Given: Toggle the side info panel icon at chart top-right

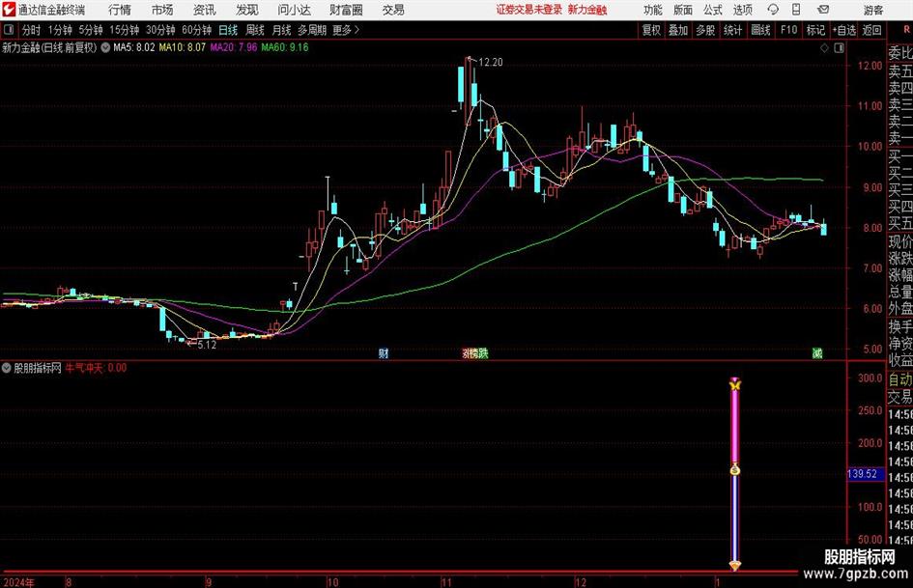Looking at the screenshot, I should coord(839,48).
